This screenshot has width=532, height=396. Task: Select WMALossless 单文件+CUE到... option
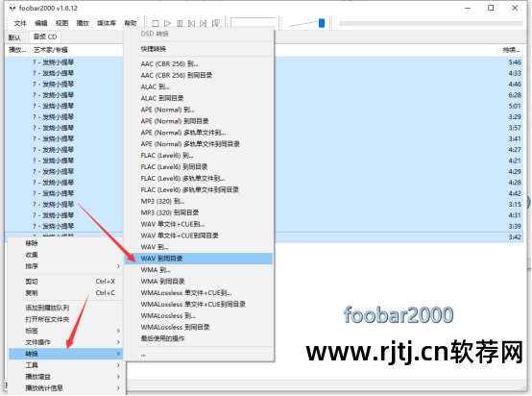point(199,293)
